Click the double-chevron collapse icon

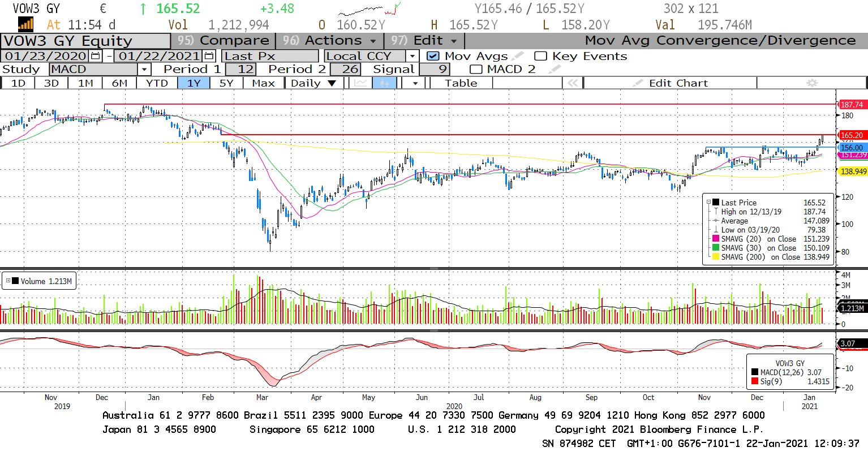pos(573,83)
